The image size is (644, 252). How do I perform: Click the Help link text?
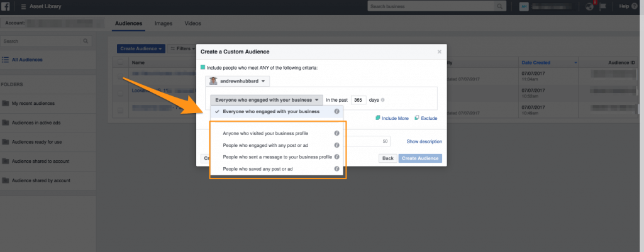(624, 6)
